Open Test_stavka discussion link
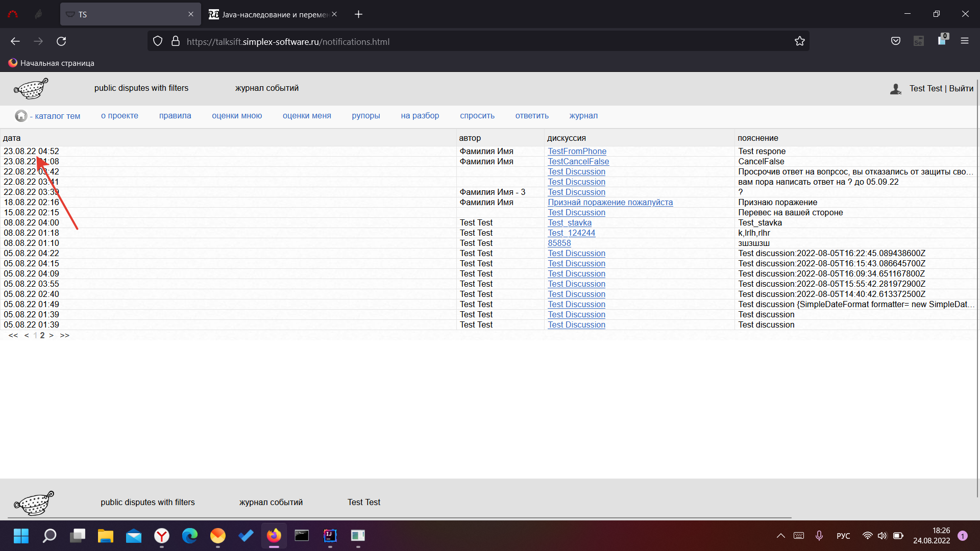Viewport: 980px width, 551px height. [x=570, y=223]
